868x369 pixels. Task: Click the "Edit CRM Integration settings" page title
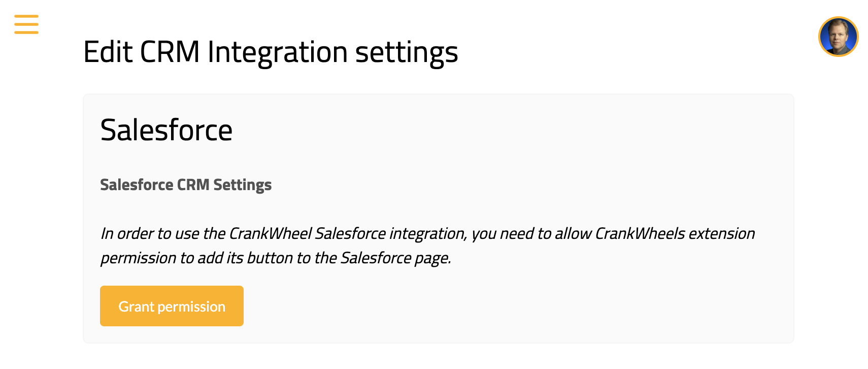tap(271, 52)
